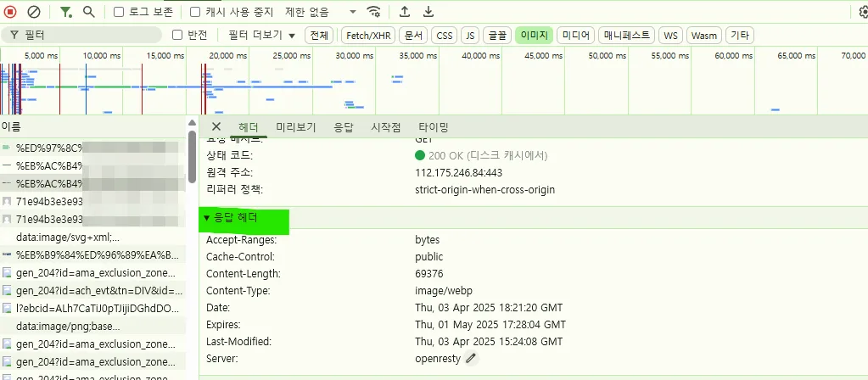
Task: Open network conditions wifi icon
Action: click(x=374, y=12)
